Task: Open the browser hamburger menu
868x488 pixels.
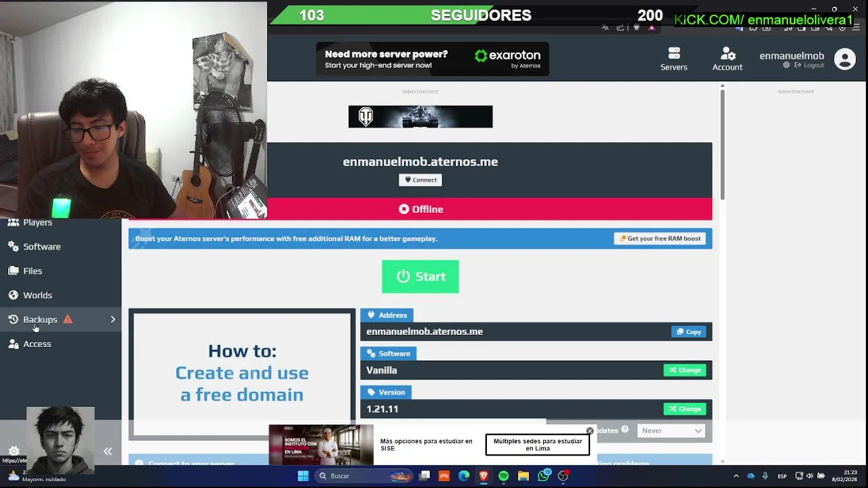Action: [x=856, y=28]
